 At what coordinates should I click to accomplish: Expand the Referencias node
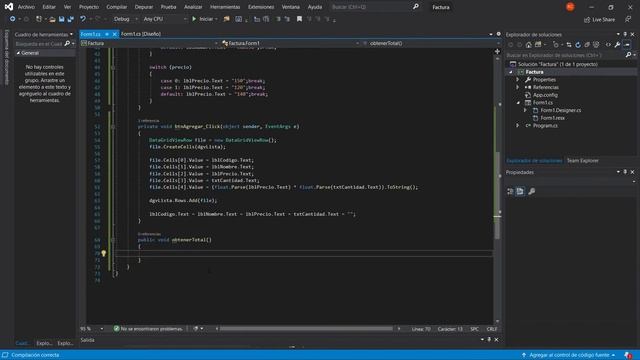(x=518, y=87)
